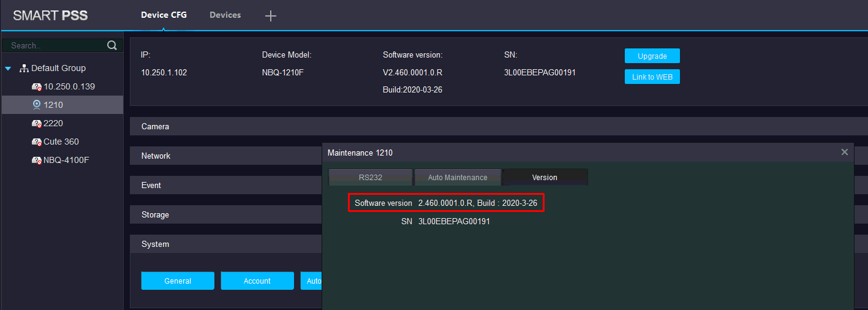Screen dimensions: 868x310
Task: Click the SMART PSS logo
Action: tap(50, 16)
